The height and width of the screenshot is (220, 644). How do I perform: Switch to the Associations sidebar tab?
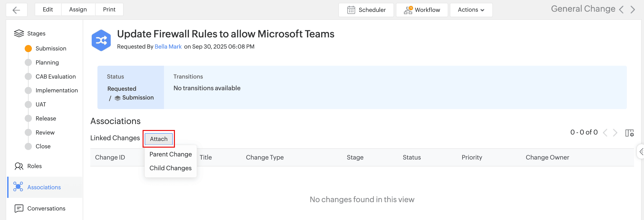tap(44, 187)
